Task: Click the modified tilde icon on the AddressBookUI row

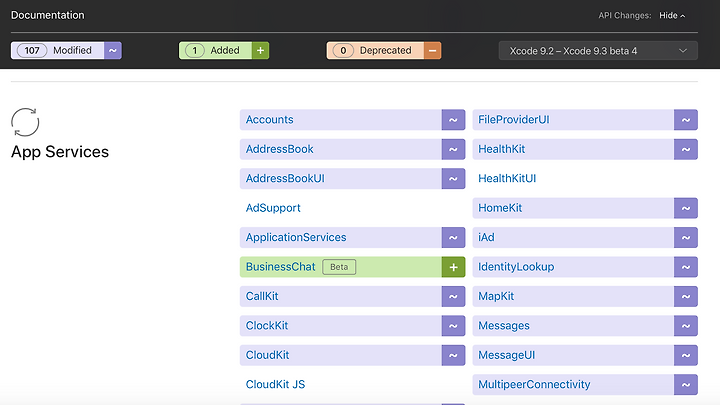Action: coord(453,179)
